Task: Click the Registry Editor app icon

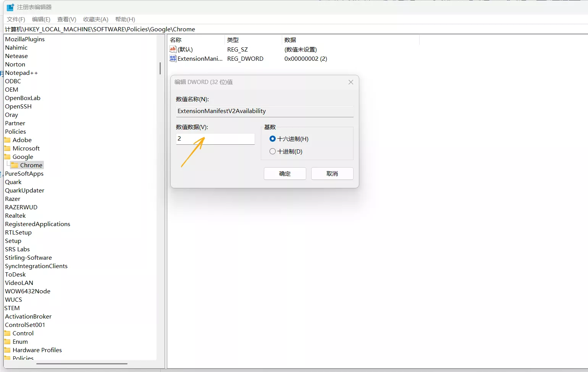Action: tap(10, 7)
